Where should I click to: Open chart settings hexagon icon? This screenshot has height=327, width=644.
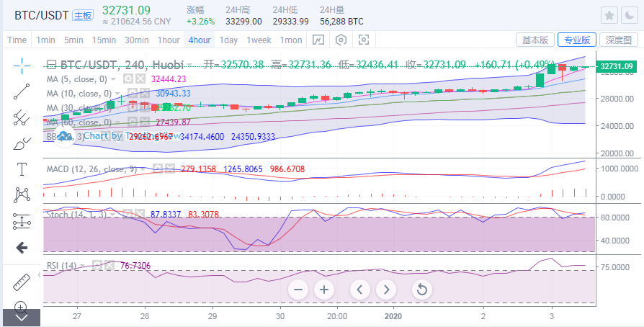341,40
